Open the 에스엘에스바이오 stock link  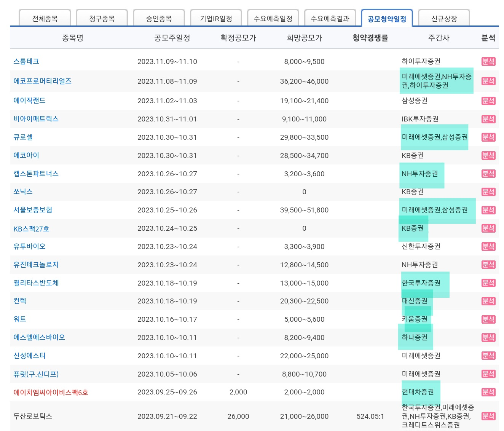point(39,337)
